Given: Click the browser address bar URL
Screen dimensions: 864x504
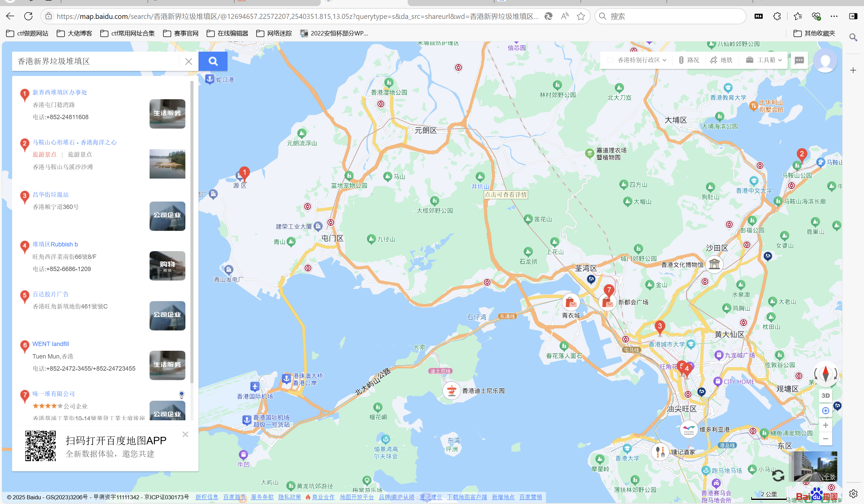Looking at the screenshot, I should point(297,16).
